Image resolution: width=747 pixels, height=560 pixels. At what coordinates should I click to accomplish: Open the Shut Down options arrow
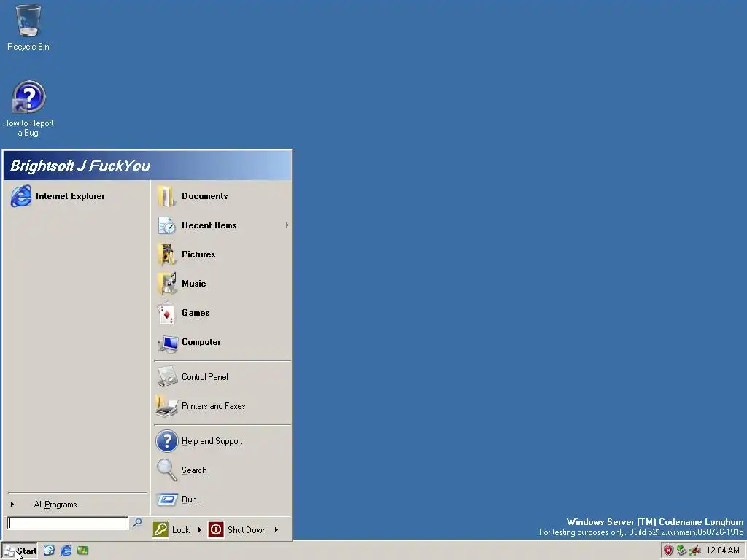276,530
